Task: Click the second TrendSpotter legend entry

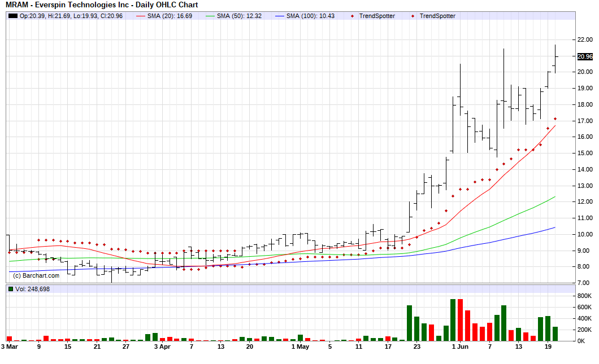Action: 433,16
